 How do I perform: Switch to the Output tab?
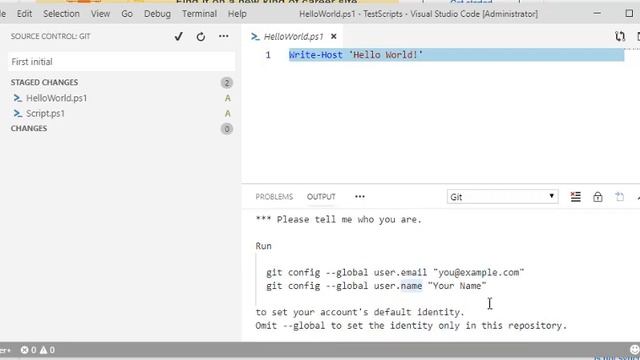[321, 197]
